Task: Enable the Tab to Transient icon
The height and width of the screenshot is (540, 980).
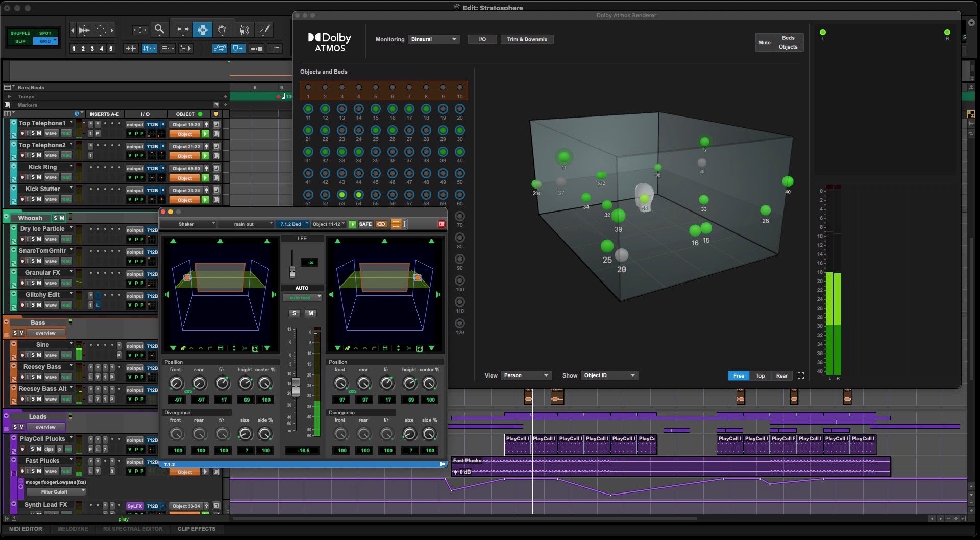Action: [131, 48]
